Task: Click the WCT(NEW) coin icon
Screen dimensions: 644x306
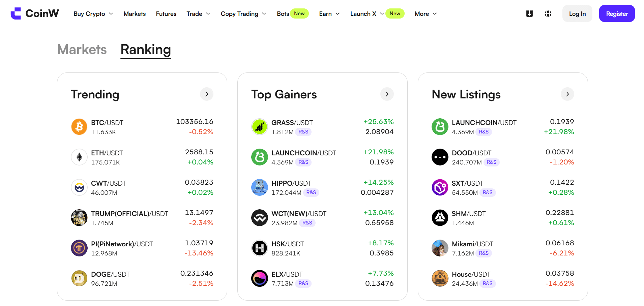Action: pos(260,218)
